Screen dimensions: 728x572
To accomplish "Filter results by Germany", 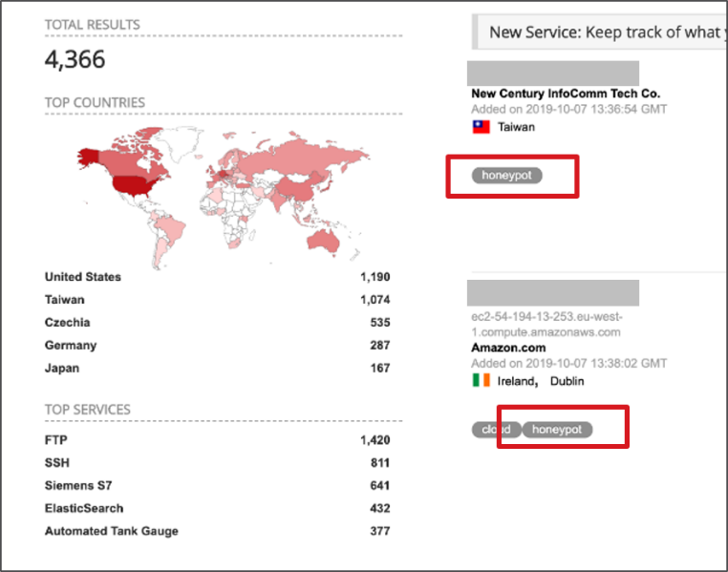I will click(71, 346).
